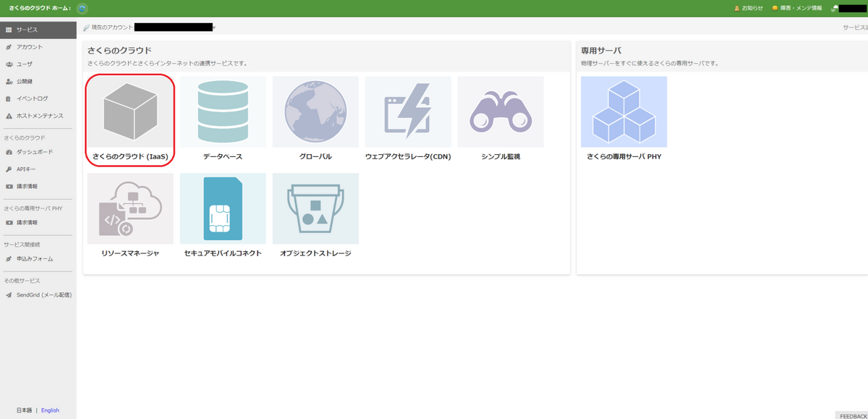Open the グローバル globe service tile

coord(315,119)
